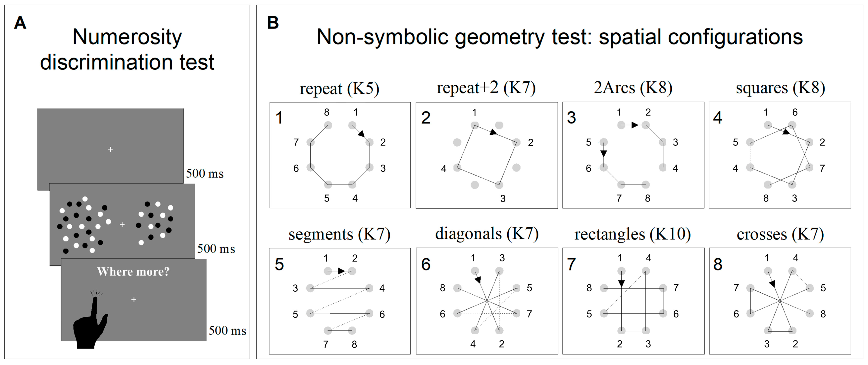The height and width of the screenshot is (365, 868).
Task: Click the fixation cross on the top gray screen
Action: pos(111,149)
